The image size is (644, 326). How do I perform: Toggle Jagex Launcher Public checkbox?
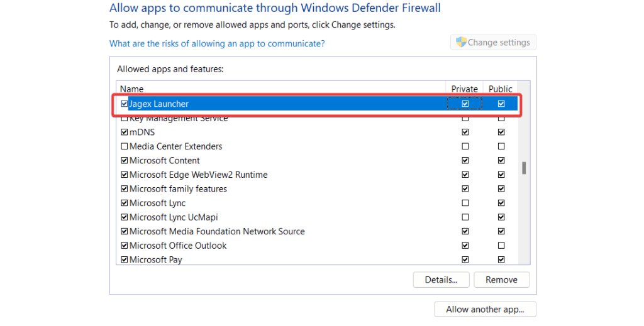click(x=501, y=104)
